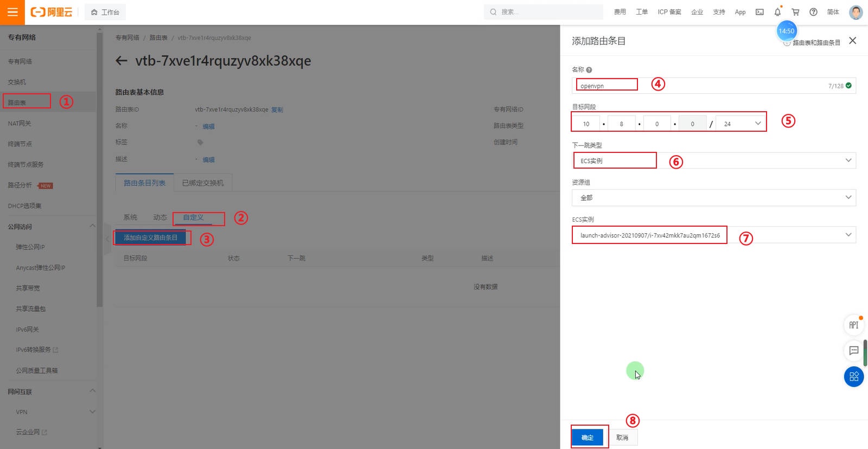Select 路由表 in the sidebar
This screenshot has width=868, height=449.
[x=17, y=102]
